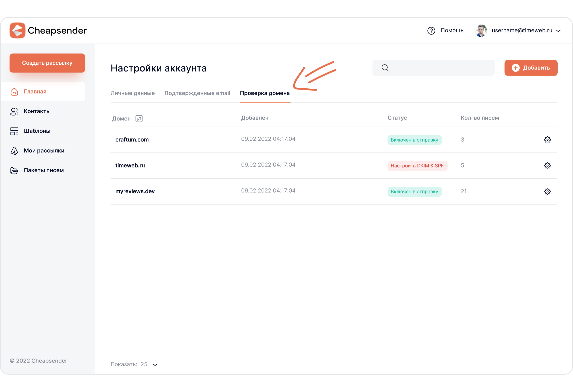Click the Пакеты писем folder icon

(x=14, y=170)
